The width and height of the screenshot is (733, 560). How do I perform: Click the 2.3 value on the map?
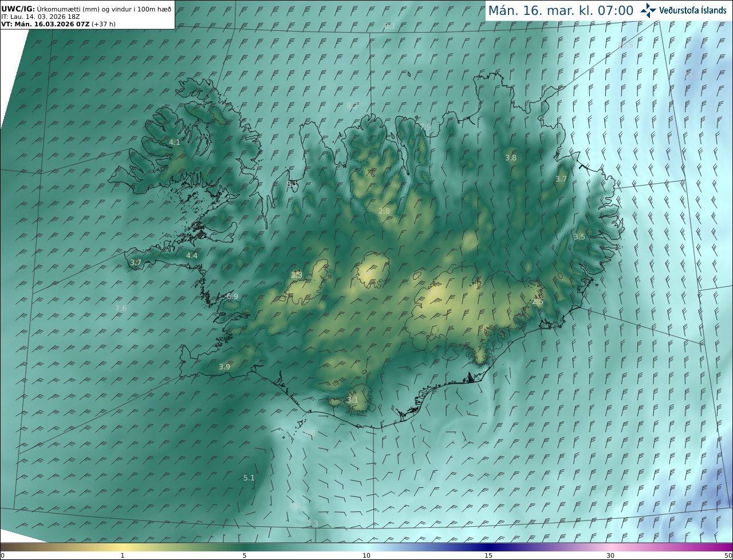point(297,275)
